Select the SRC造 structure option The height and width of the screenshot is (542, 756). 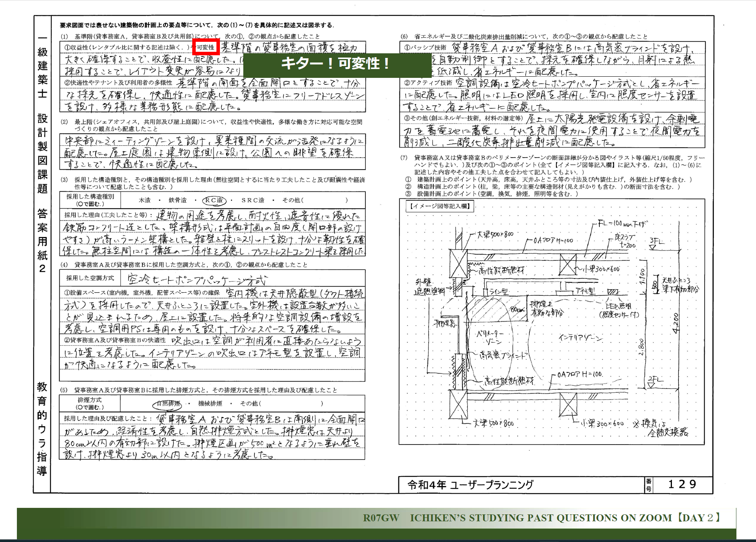[x=253, y=200]
